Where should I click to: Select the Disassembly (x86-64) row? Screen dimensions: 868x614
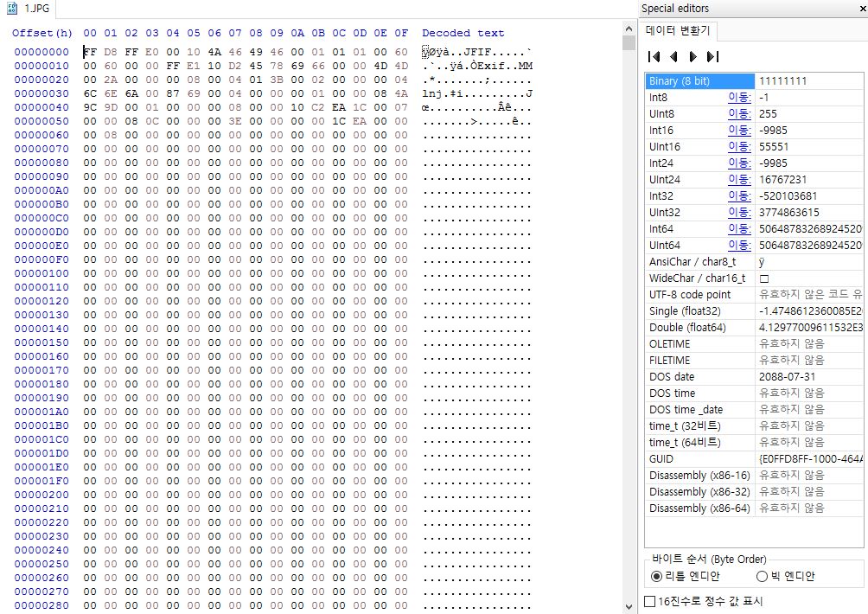coord(754,508)
